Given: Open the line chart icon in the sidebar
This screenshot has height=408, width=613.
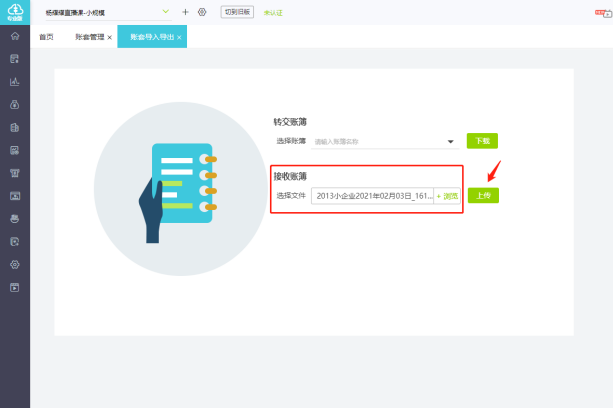Looking at the screenshot, I should (15, 82).
